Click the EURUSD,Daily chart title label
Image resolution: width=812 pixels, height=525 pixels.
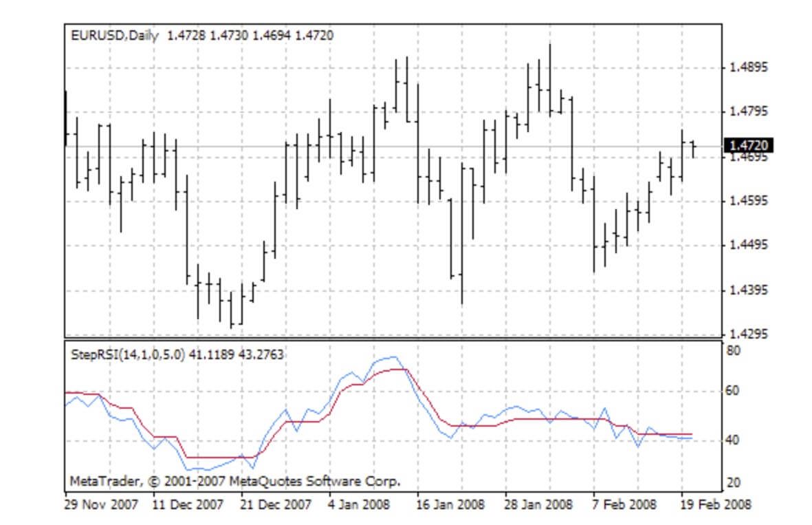(114, 36)
